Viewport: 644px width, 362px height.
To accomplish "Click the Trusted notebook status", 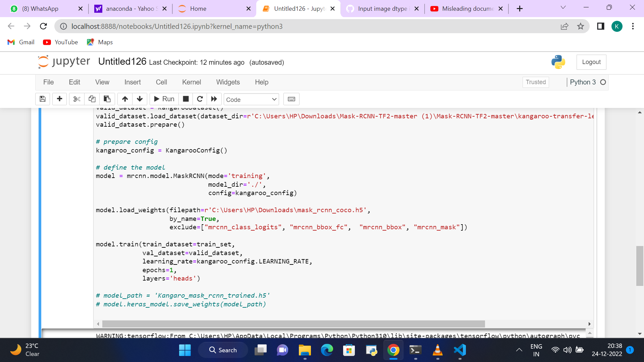I will (x=536, y=82).
